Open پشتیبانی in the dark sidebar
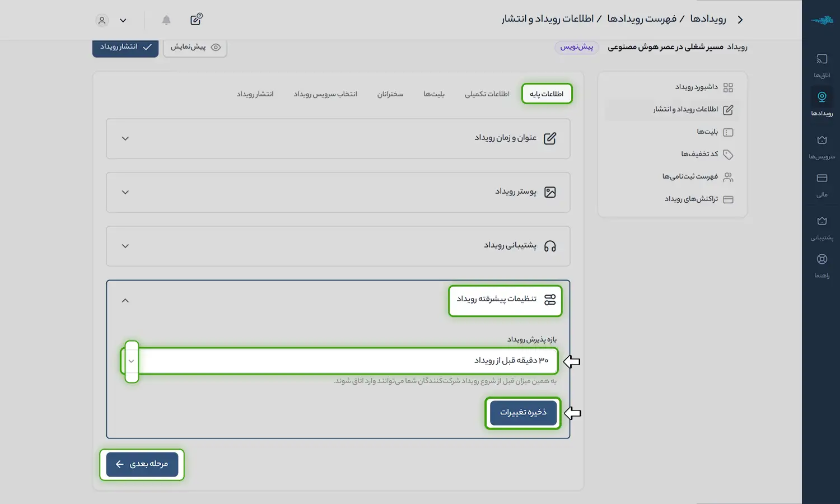 (x=822, y=227)
